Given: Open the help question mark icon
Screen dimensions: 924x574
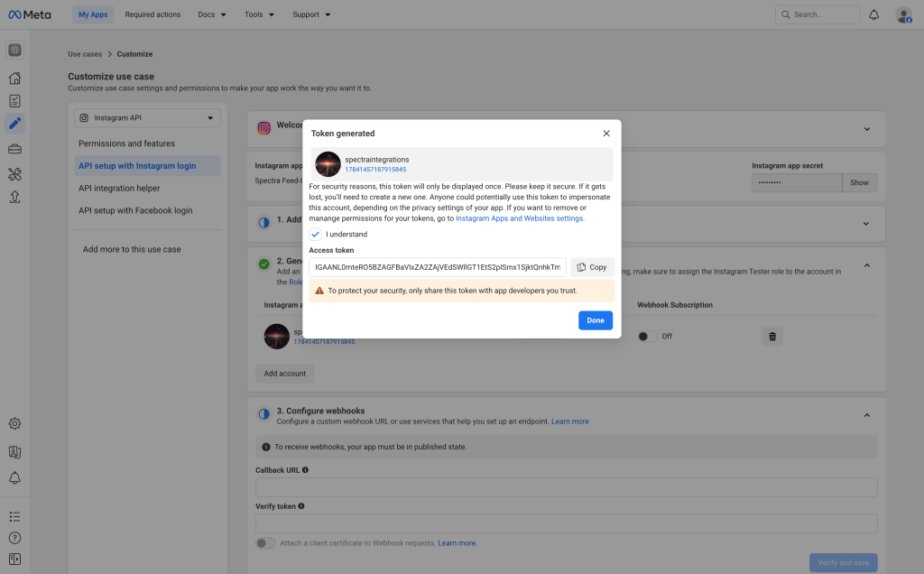Looking at the screenshot, I should click(14, 538).
